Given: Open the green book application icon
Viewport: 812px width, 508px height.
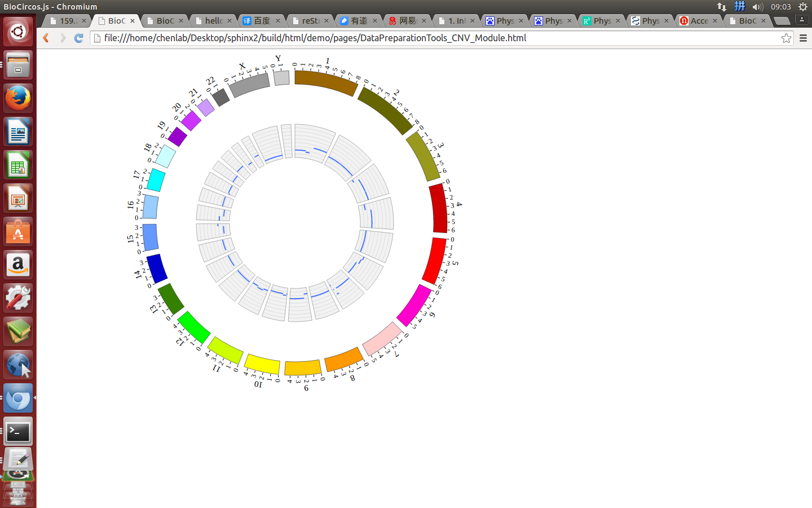Looking at the screenshot, I should tap(18, 331).
